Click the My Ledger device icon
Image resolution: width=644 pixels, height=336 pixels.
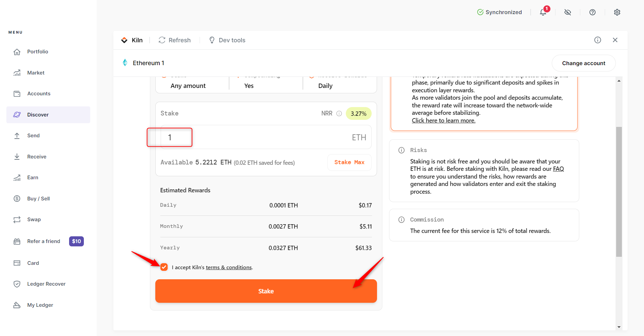point(17,305)
